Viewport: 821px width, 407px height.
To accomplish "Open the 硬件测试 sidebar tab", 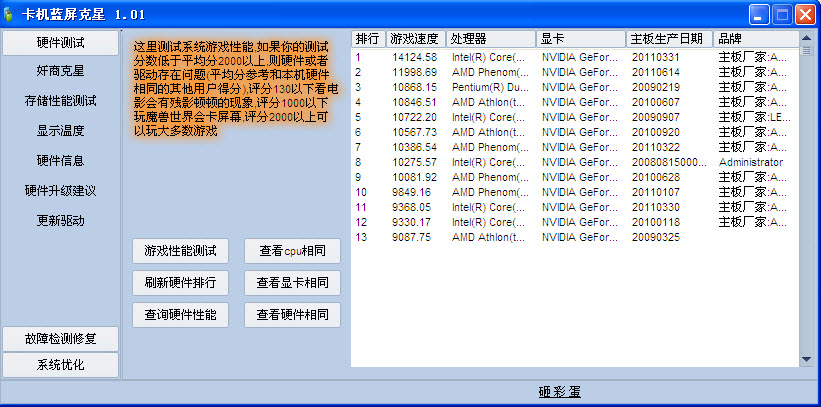I will (61, 43).
